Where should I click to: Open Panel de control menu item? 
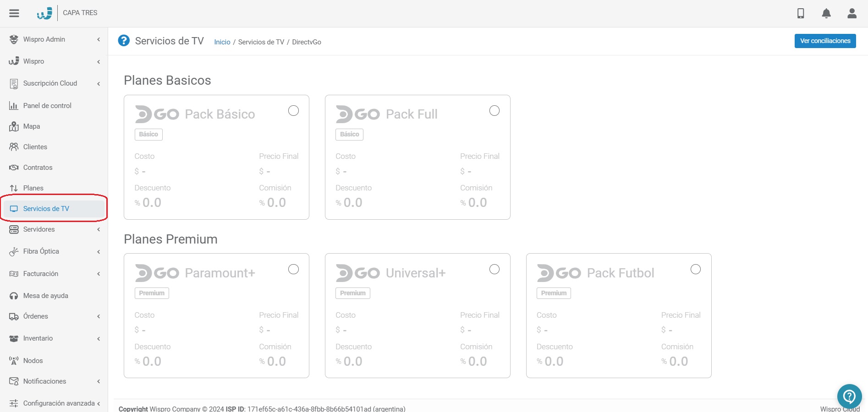pyautogui.click(x=54, y=106)
